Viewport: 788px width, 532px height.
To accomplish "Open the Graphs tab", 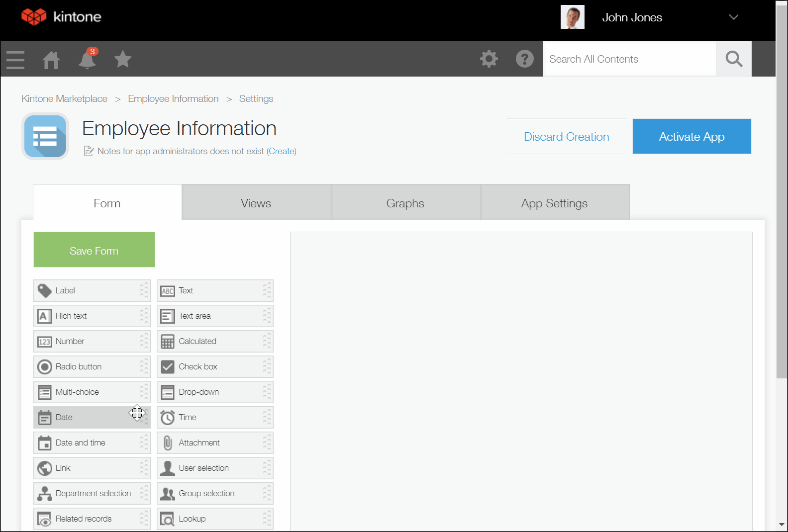I will tap(405, 203).
